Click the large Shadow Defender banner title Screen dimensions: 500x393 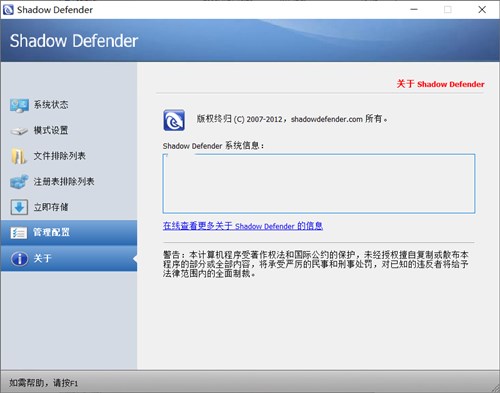click(x=74, y=41)
